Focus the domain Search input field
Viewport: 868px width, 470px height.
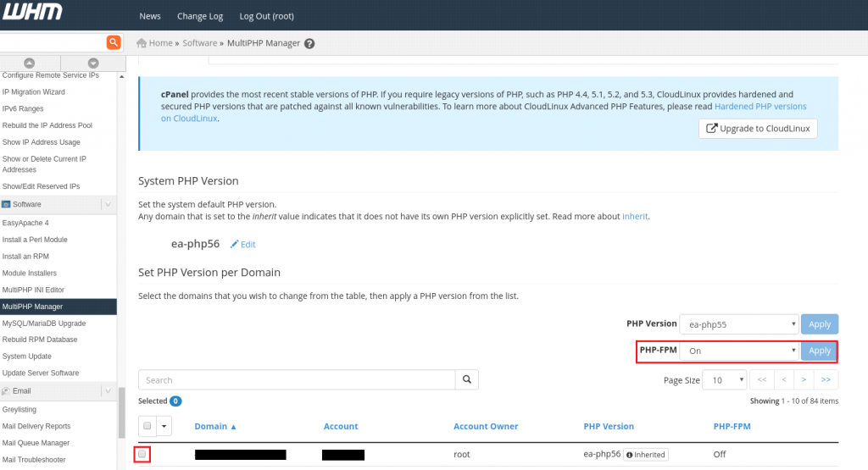pos(297,380)
